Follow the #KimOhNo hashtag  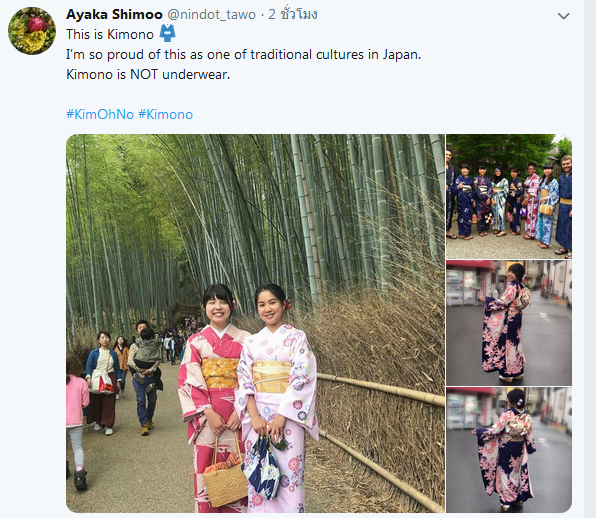100,114
